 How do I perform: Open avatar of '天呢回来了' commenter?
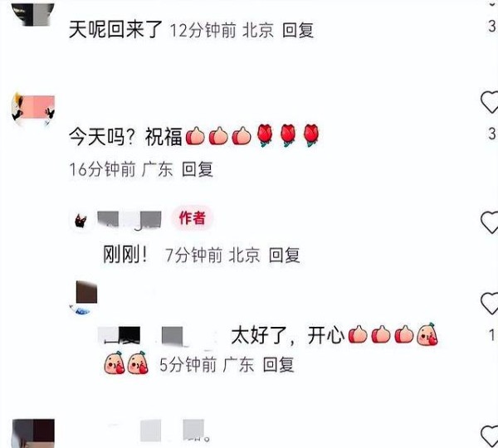(33, 13)
